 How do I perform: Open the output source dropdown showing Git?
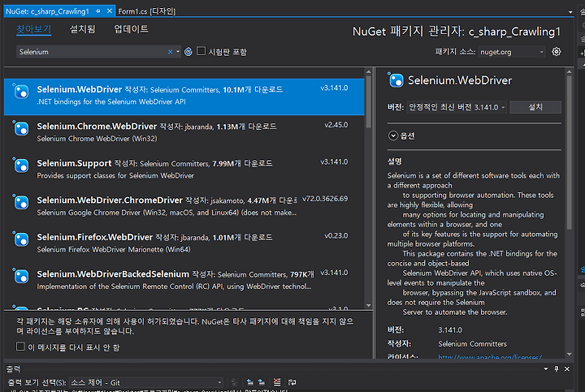pyautogui.click(x=146, y=382)
